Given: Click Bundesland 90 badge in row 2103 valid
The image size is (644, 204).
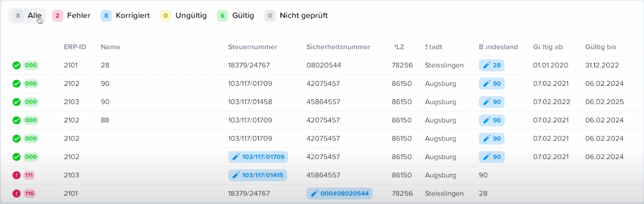Looking at the screenshot, I should pyautogui.click(x=491, y=102).
